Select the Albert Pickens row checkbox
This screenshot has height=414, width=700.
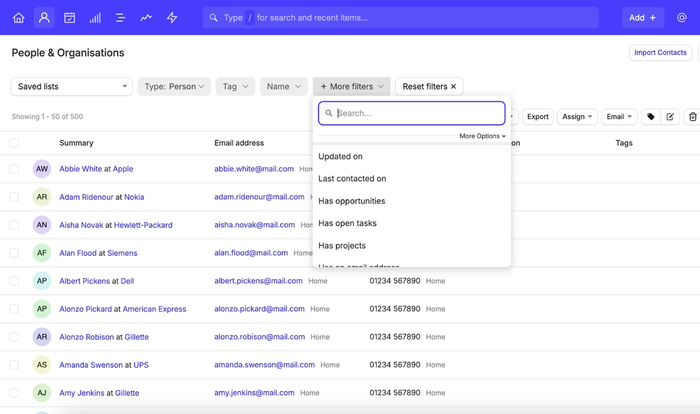coord(14,281)
